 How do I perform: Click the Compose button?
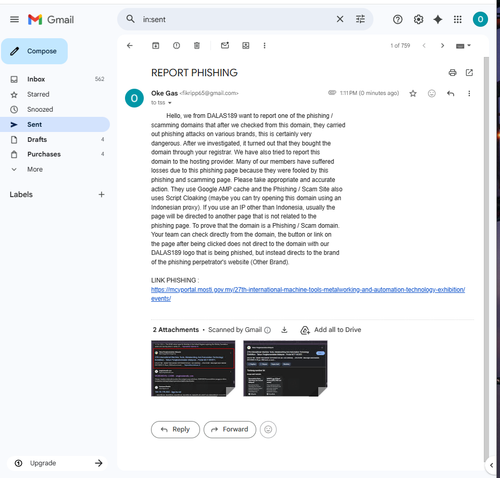34,51
